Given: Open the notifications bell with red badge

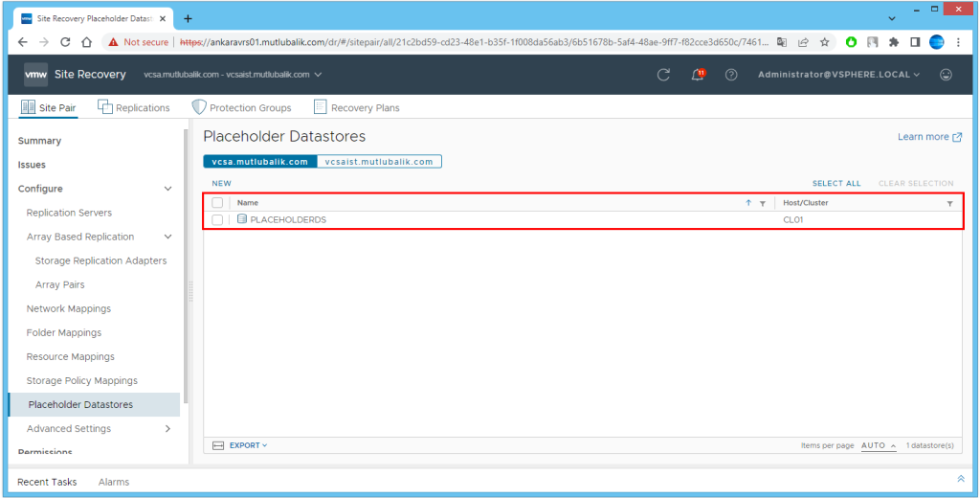Looking at the screenshot, I should (698, 75).
